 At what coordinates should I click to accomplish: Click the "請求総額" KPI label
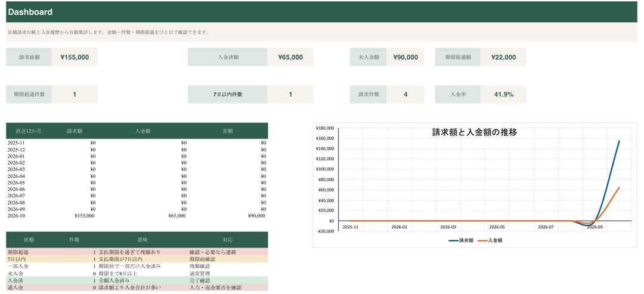[x=29, y=57]
